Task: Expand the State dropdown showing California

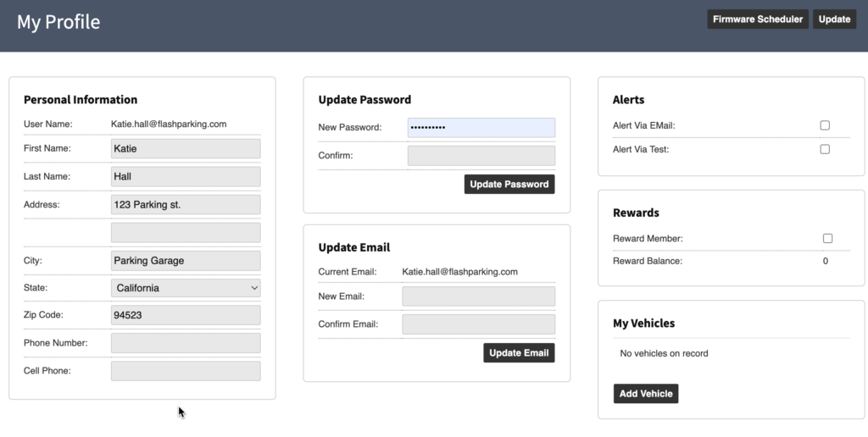Action: coord(186,288)
